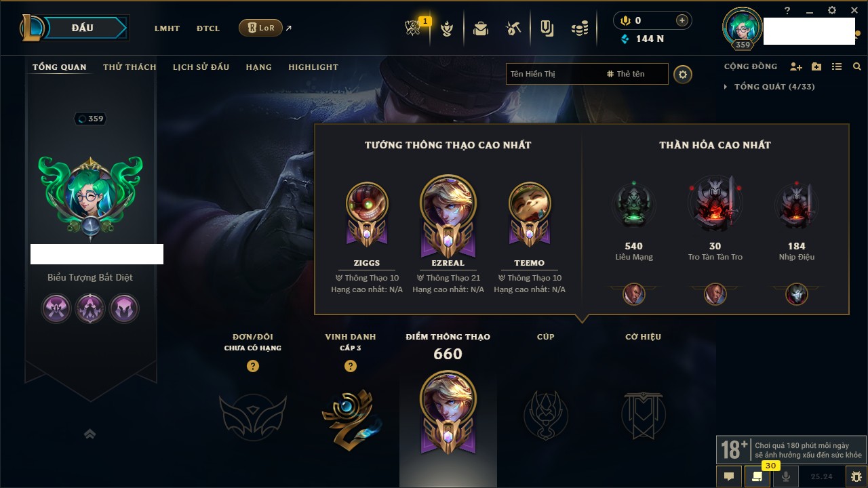Open the Store coins stack icon
The image size is (868, 488).
click(x=579, y=28)
